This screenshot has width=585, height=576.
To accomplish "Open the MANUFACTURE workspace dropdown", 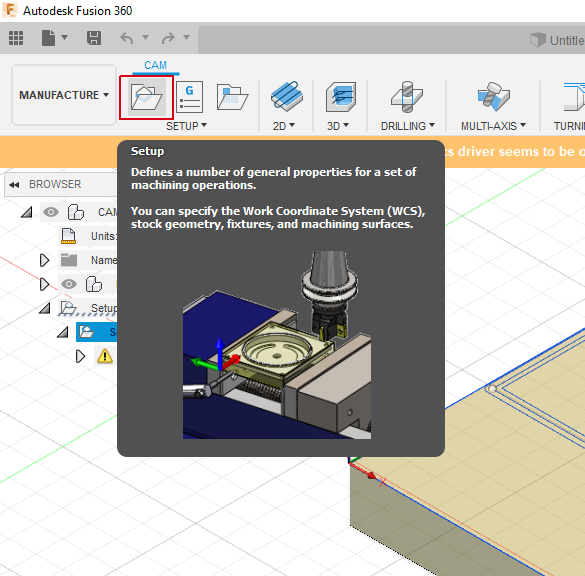I will [64, 95].
